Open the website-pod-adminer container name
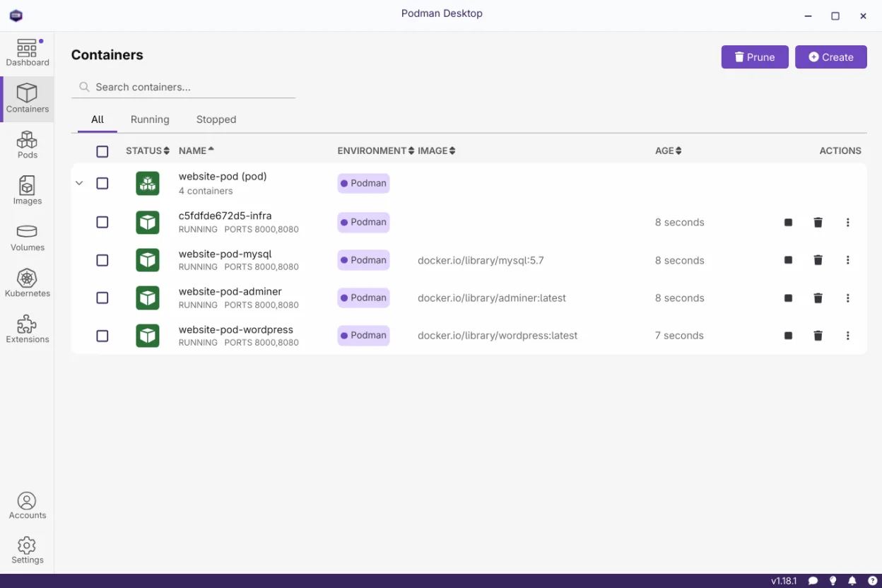This screenshot has width=882, height=588. (x=230, y=291)
